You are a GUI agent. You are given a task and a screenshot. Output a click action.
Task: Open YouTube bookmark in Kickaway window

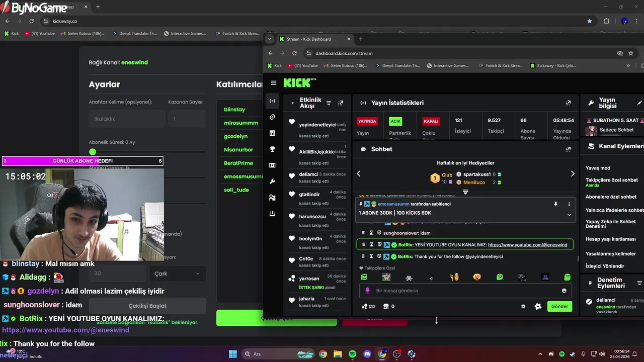point(40,34)
